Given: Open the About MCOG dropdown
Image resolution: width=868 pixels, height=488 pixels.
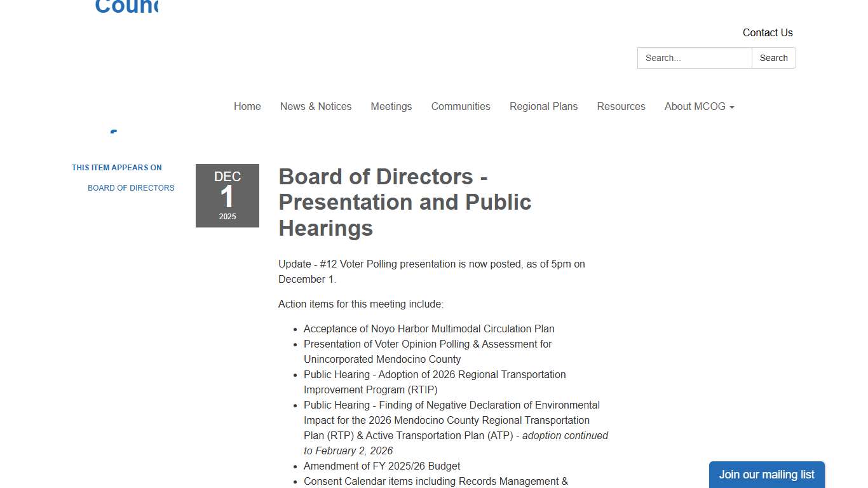Looking at the screenshot, I should point(695,106).
